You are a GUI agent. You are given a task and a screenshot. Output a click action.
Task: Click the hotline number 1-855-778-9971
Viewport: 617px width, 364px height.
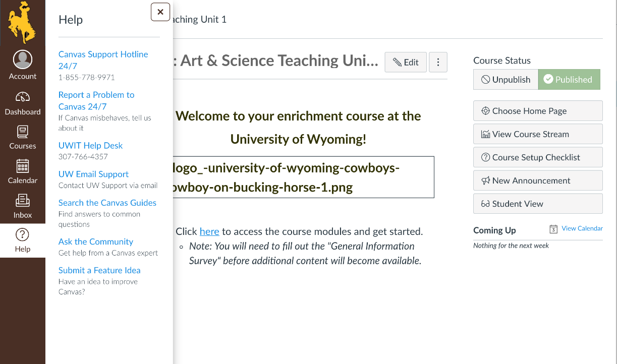pyautogui.click(x=87, y=77)
